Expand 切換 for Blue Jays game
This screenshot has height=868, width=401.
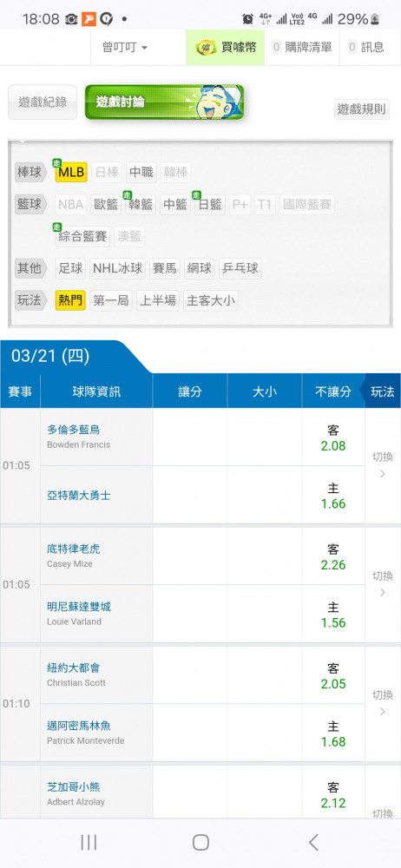(x=382, y=465)
